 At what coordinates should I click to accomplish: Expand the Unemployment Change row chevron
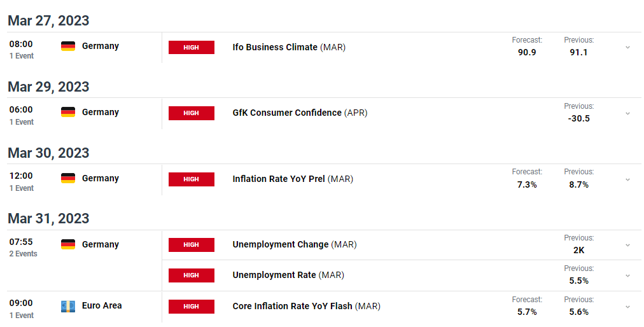coord(627,246)
